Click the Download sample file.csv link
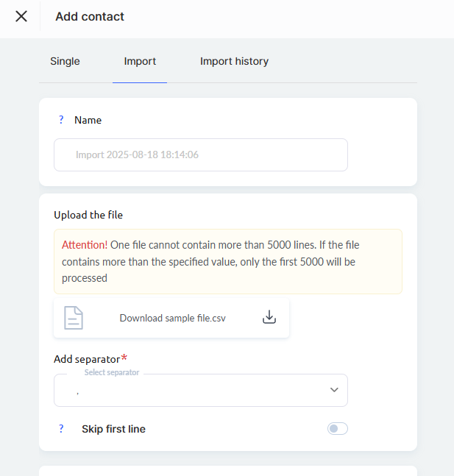This screenshot has height=476, width=454. pos(172,319)
